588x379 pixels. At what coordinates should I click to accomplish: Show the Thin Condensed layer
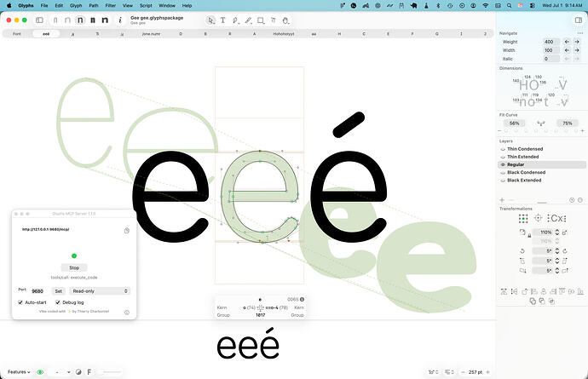point(503,149)
